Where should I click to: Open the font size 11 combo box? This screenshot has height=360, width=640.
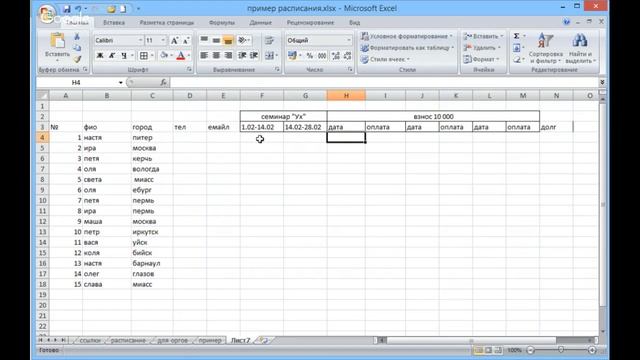pos(156,40)
